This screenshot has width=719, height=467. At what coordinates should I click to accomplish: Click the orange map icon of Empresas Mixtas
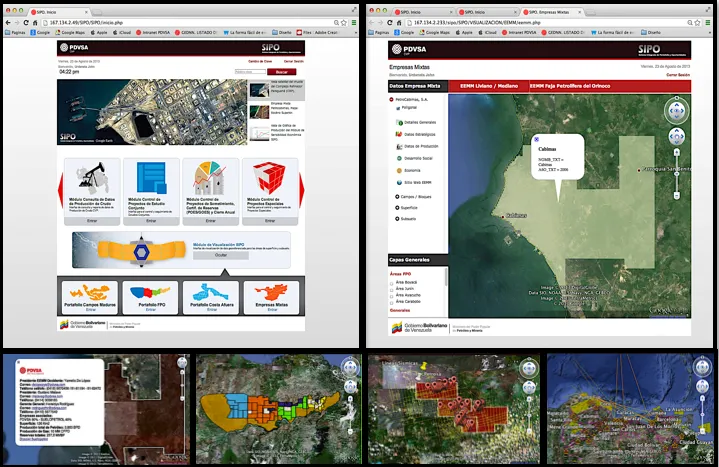[x=271, y=292]
